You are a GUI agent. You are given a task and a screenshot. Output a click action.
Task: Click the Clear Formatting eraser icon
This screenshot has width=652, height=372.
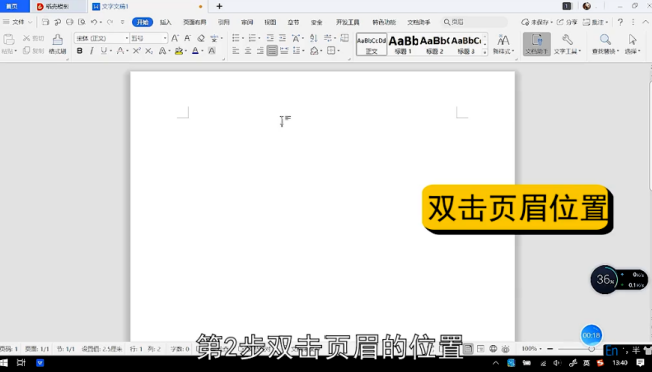tap(201, 38)
